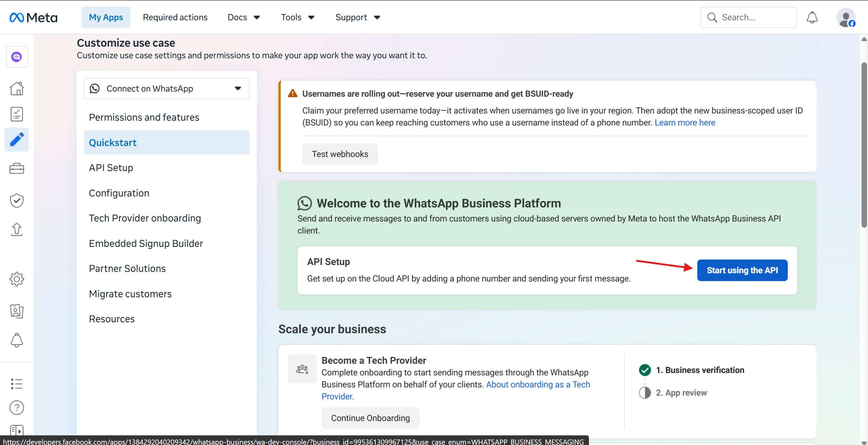The width and height of the screenshot is (868, 445).
Task: Click the list activity log icon
Action: 17,384
